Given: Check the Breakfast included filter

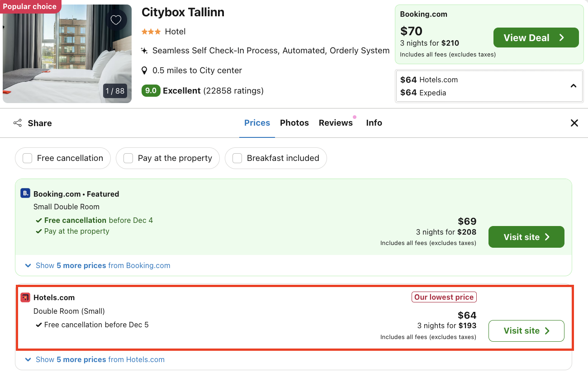Looking at the screenshot, I should tap(237, 158).
